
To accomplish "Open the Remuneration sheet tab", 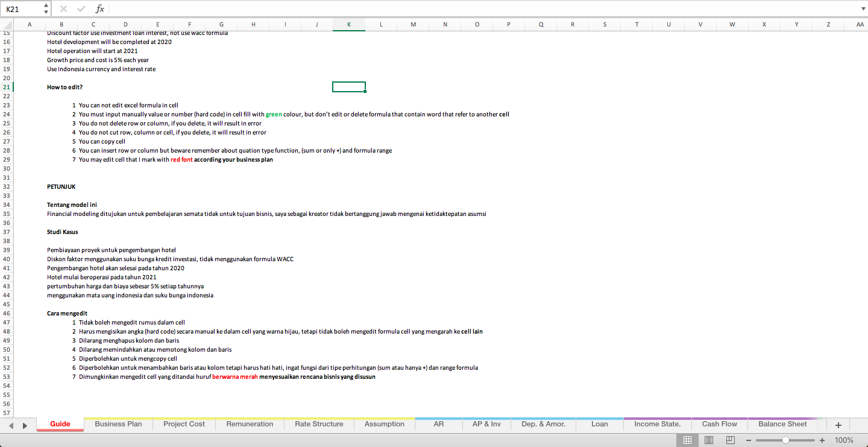I will pos(250,424).
